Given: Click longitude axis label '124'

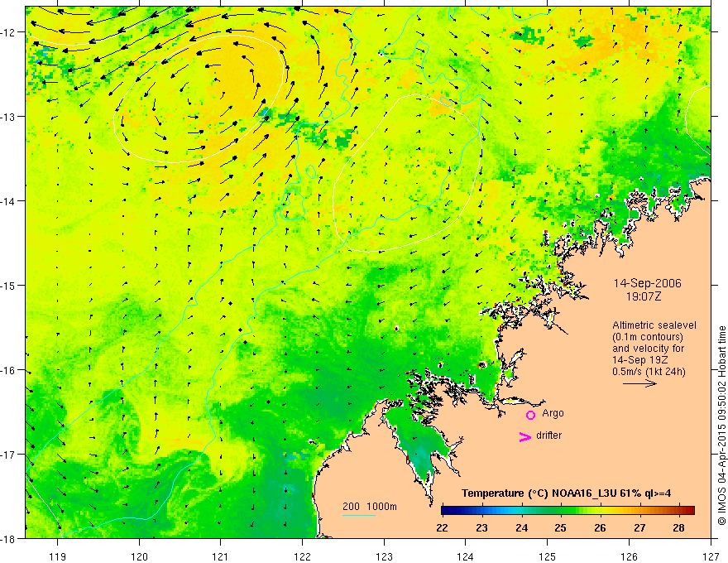Looking at the screenshot, I should (x=466, y=556).
